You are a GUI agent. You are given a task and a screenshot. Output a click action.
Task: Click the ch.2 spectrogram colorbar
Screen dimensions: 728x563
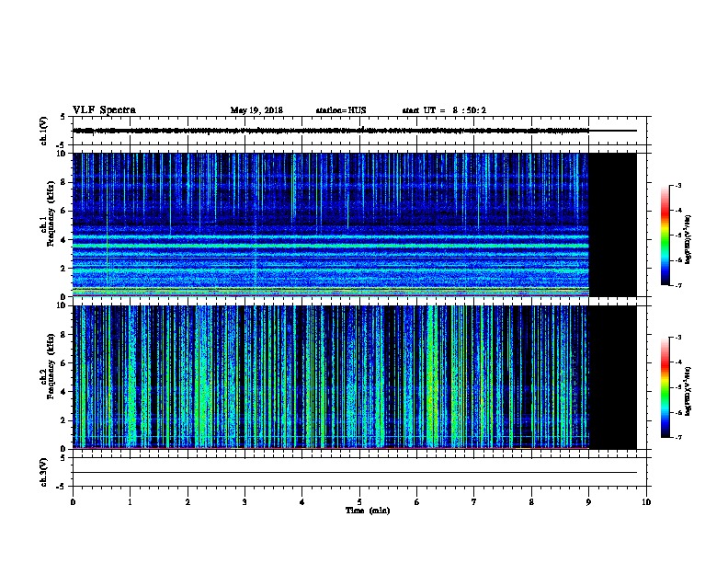pyautogui.click(x=665, y=387)
